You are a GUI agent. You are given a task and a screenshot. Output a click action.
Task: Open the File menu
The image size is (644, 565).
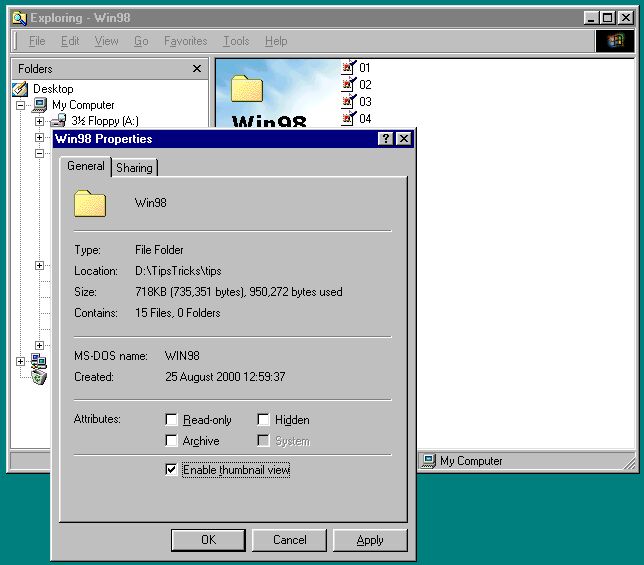click(x=37, y=41)
